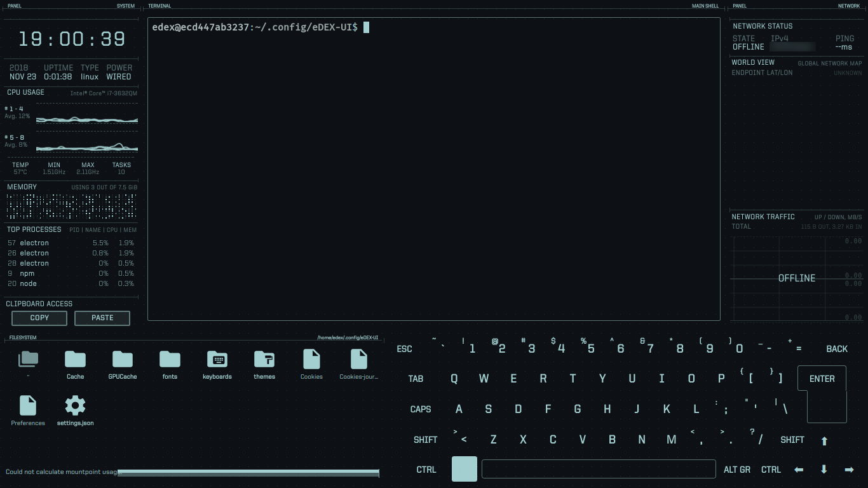Select the Preferences file icon

click(x=28, y=405)
